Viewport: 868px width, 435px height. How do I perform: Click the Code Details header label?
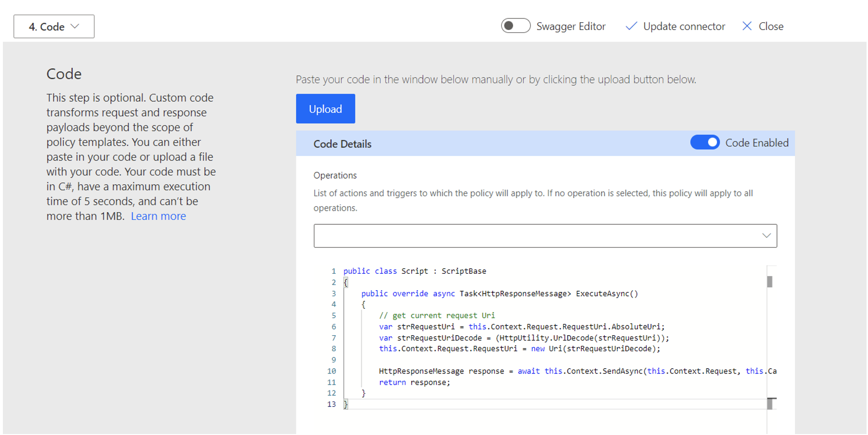(x=342, y=144)
